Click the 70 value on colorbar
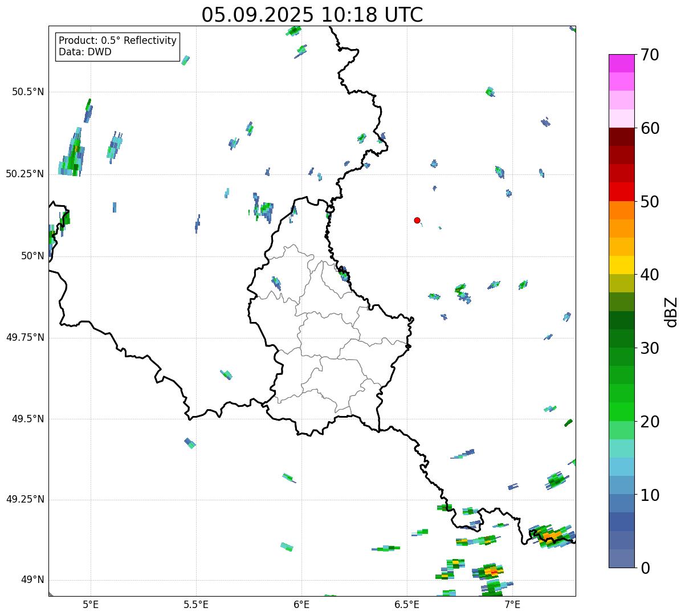Image resolution: width=685 pixels, height=616 pixels. (x=650, y=55)
